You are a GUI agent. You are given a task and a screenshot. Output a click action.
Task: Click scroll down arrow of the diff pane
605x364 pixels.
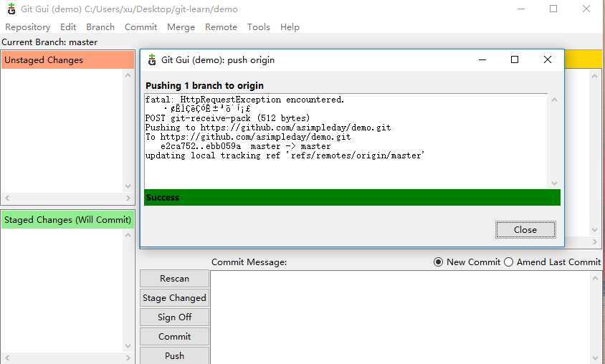pyautogui.click(x=594, y=230)
